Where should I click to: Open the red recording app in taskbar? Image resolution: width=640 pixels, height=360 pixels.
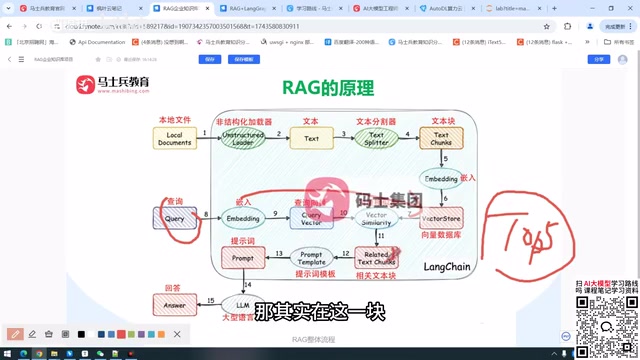coord(131,353)
